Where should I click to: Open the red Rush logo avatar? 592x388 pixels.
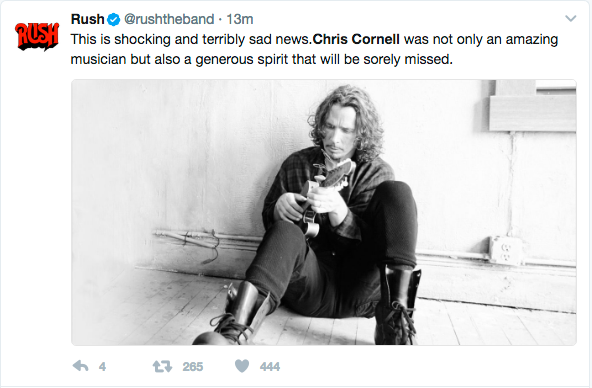pyautogui.click(x=37, y=36)
